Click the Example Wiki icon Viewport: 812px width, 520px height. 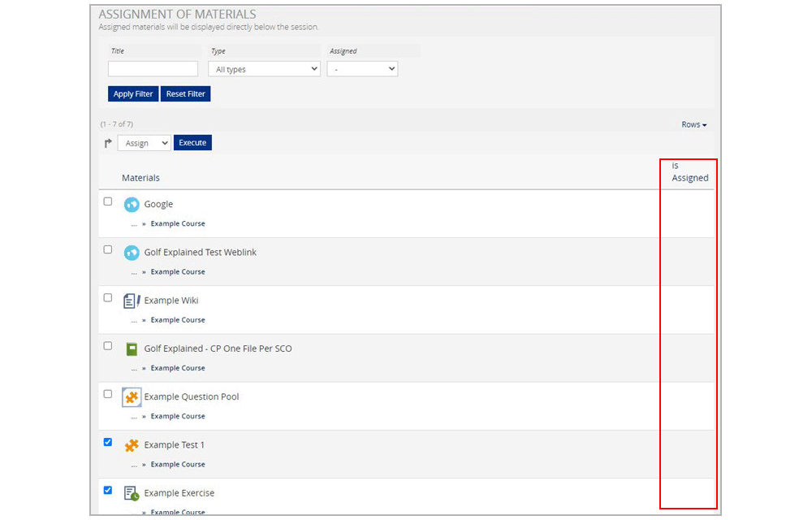point(132,301)
